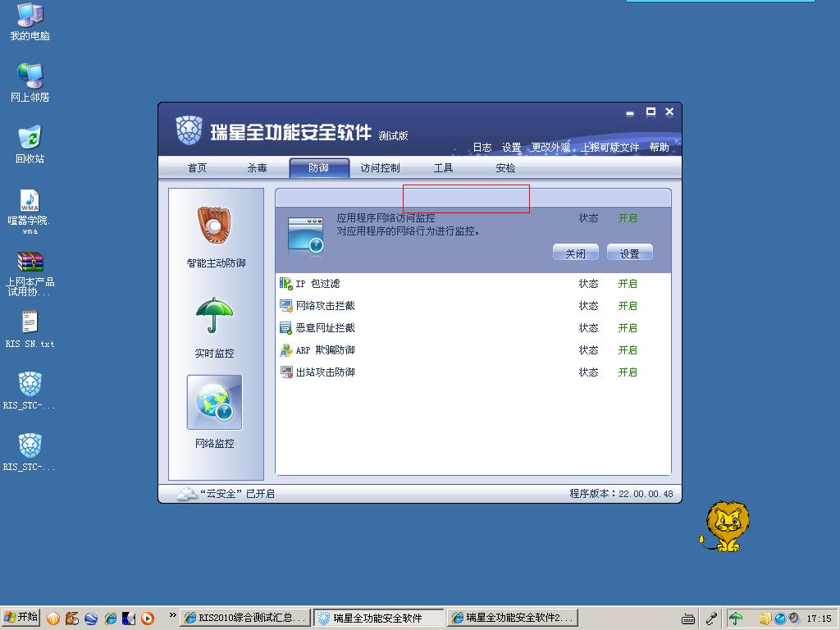
Task: Open the 智能主动防御 baseball glove icon
Action: [x=214, y=226]
